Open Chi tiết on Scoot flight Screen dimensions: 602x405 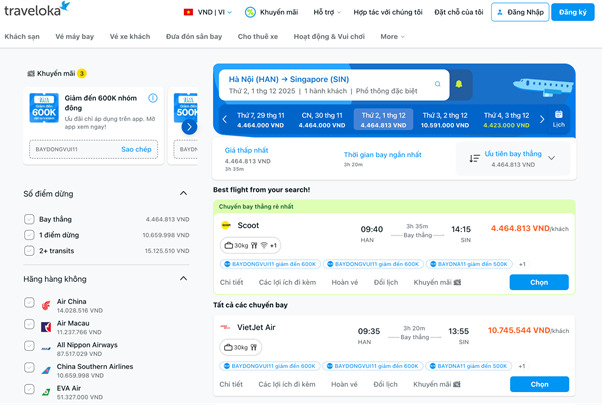(x=232, y=282)
